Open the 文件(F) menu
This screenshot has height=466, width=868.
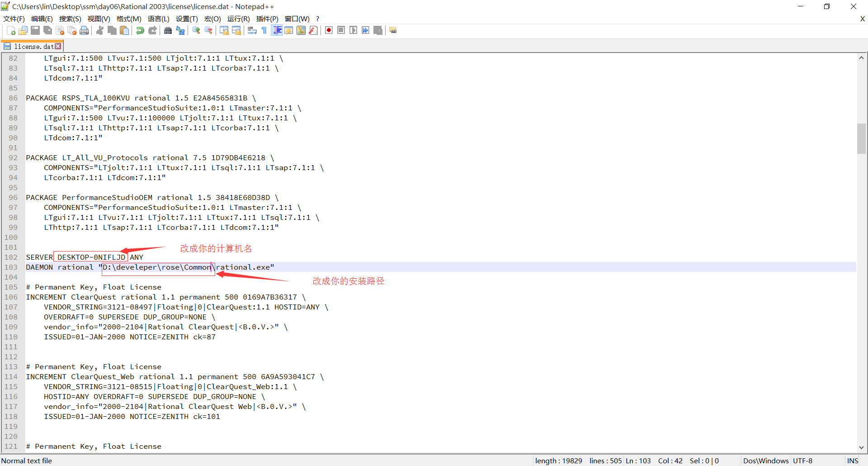[14, 19]
